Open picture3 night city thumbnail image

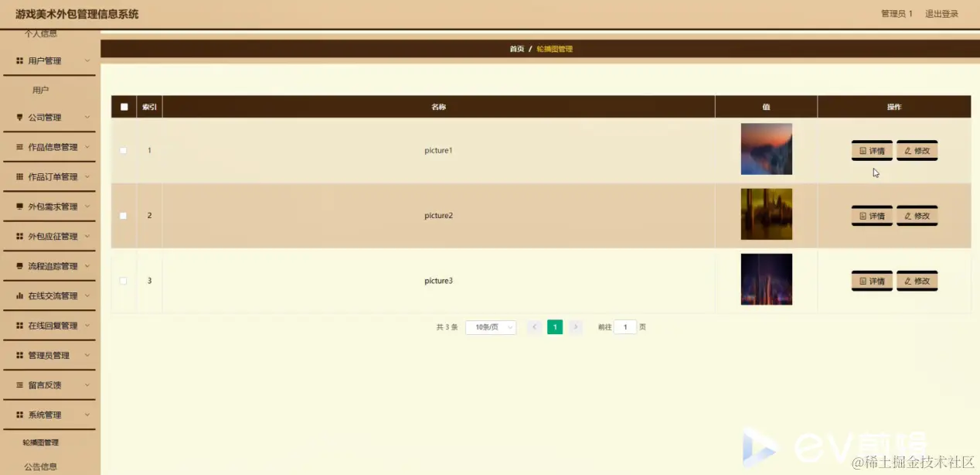[x=766, y=279]
